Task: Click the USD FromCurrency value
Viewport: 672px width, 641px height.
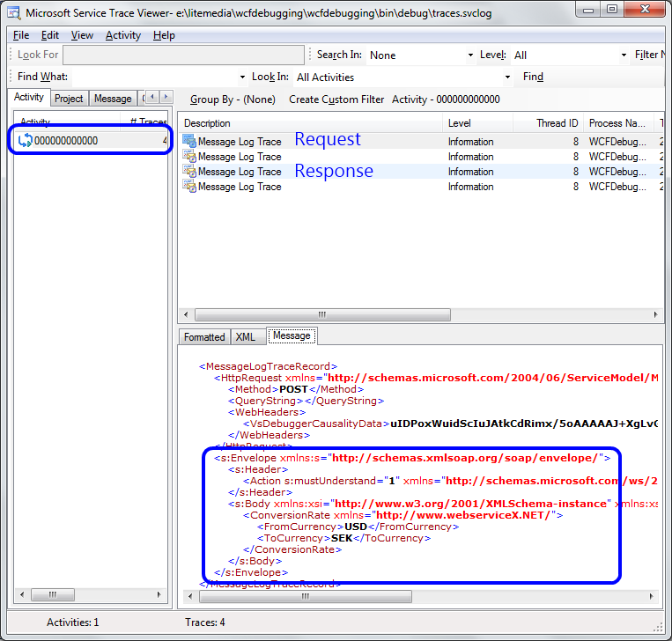Action: click(356, 527)
